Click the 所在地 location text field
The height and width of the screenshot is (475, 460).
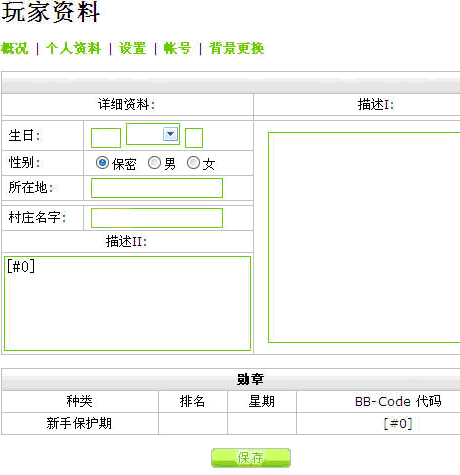coord(157,188)
